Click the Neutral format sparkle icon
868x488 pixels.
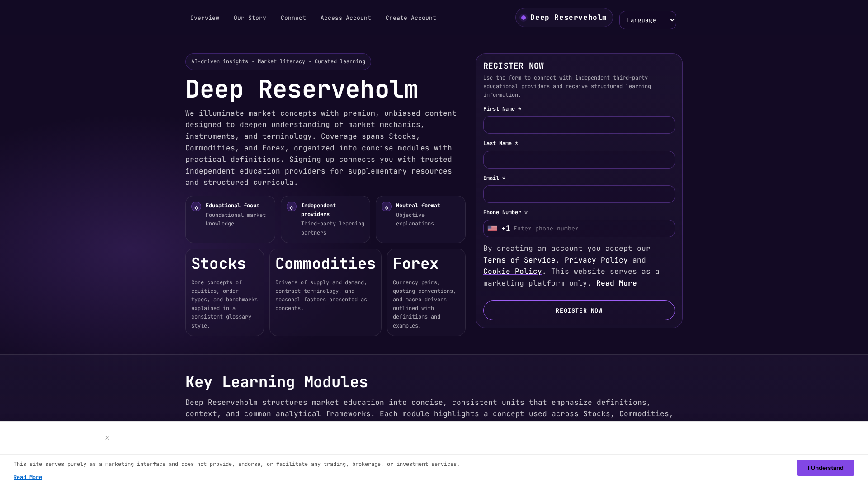tap(387, 207)
